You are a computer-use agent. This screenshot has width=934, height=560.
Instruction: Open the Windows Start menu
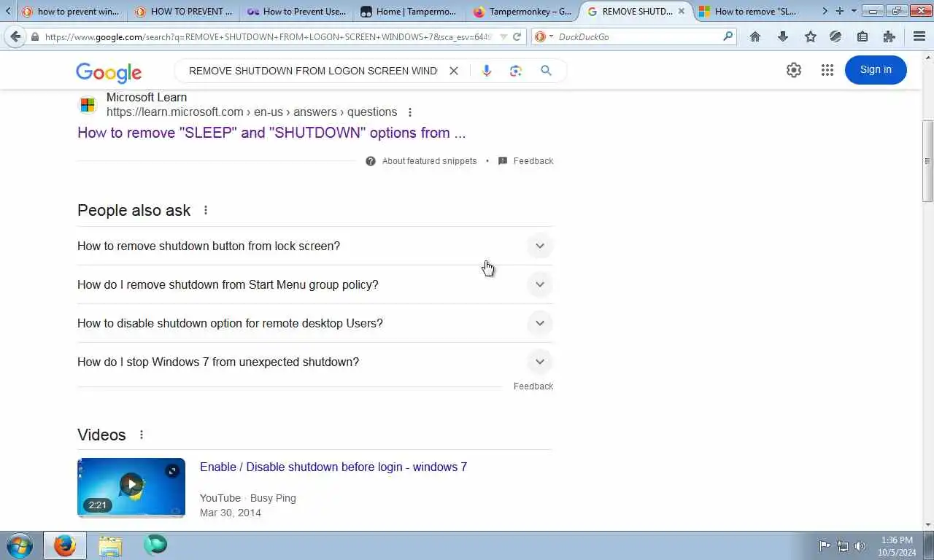(x=19, y=545)
